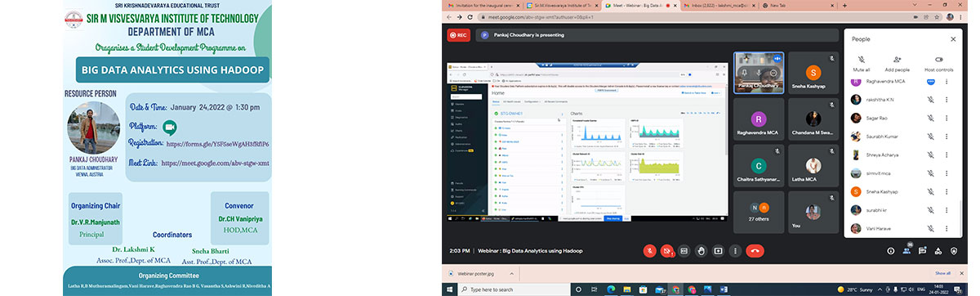
Task: Toggle the camera button in Meet toolbar
Action: click(x=666, y=251)
